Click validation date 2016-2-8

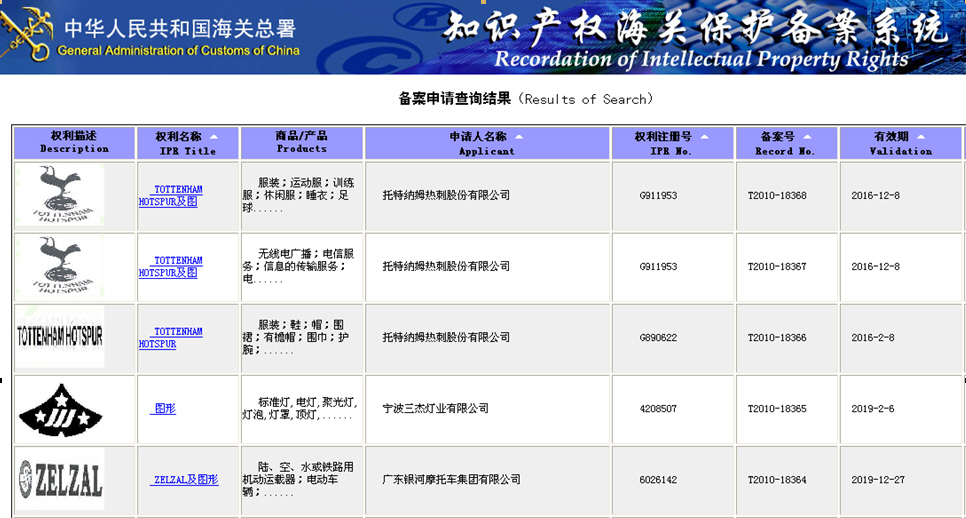[873, 338]
